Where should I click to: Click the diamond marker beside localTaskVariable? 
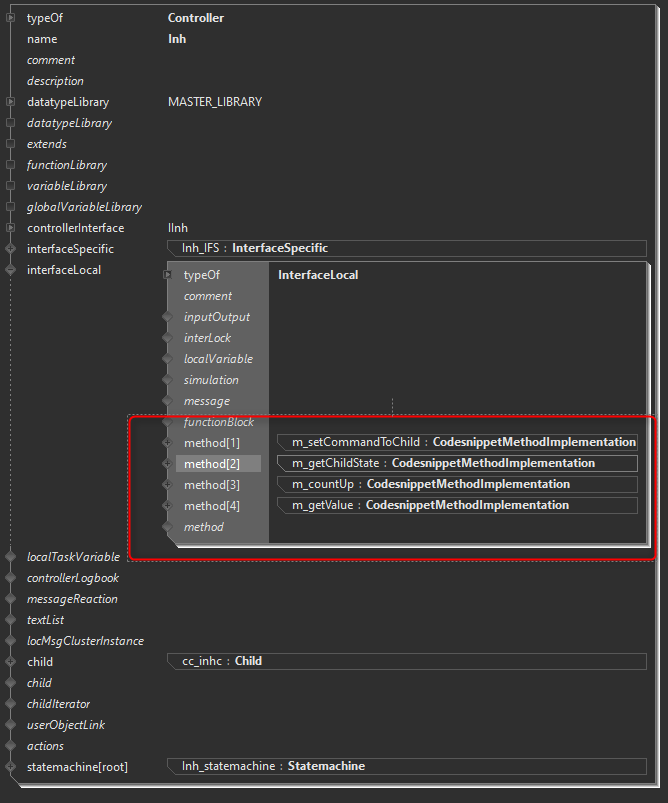pyautogui.click(x=10, y=557)
